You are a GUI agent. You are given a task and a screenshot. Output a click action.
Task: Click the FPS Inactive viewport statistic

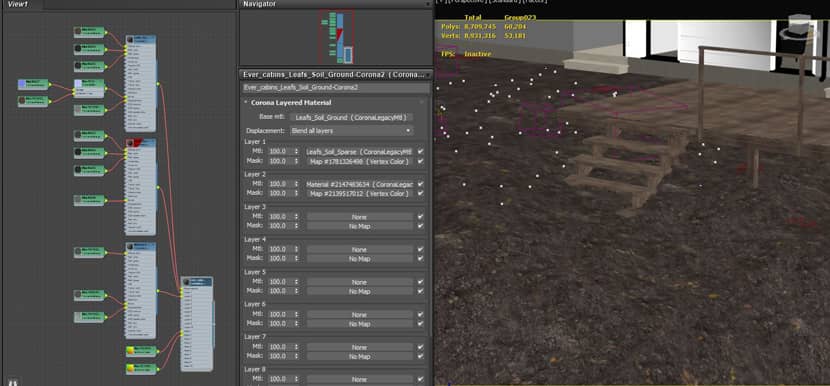point(466,54)
